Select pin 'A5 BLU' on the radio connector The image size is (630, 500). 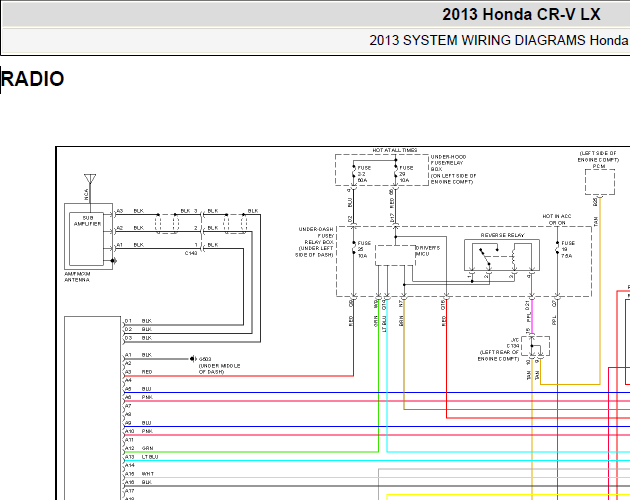pyautogui.click(x=138, y=389)
